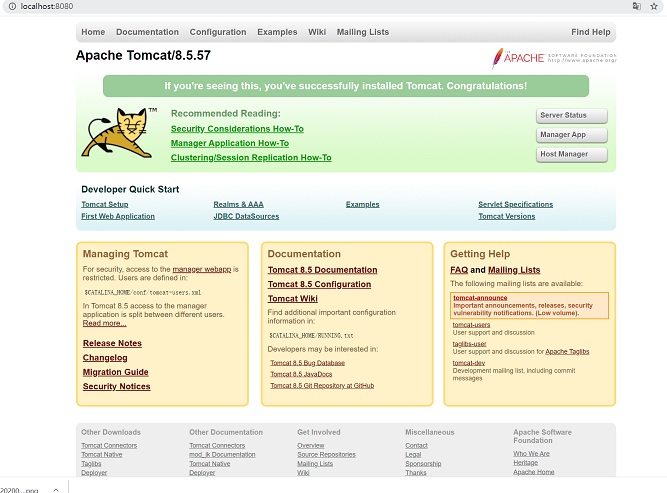The width and height of the screenshot is (667, 493).
Task: Open the Documentation nav item
Action: tap(147, 32)
